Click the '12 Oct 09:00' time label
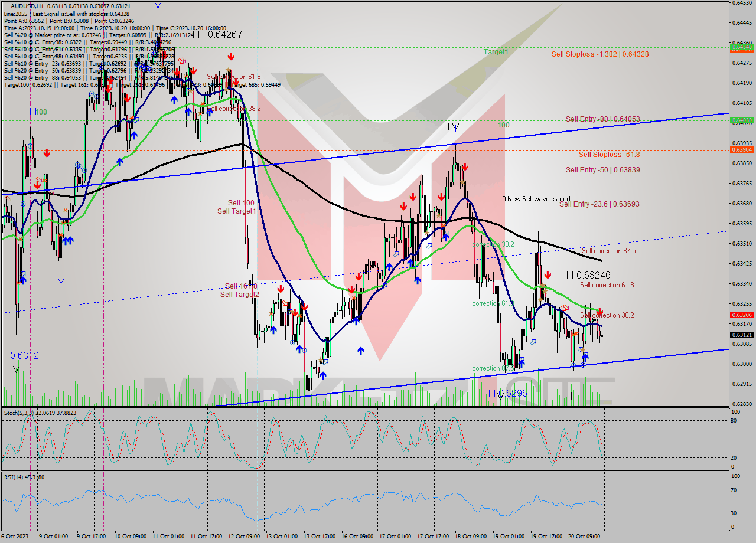 point(244,536)
